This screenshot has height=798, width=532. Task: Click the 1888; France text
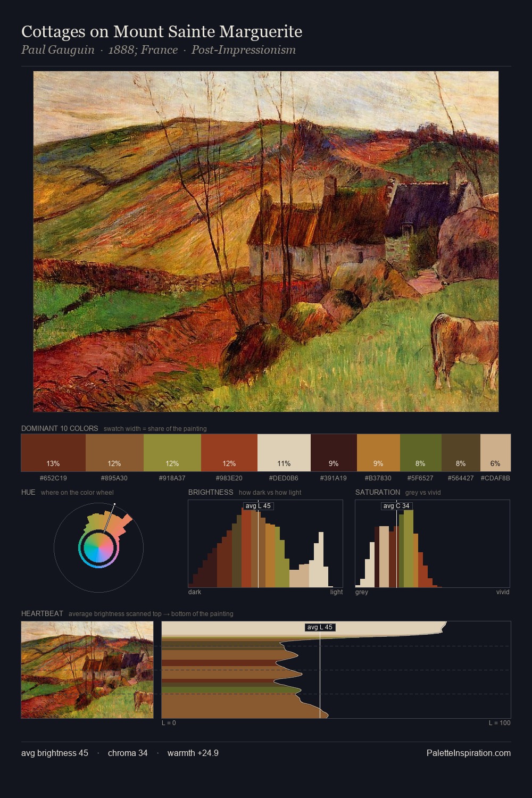[143, 50]
